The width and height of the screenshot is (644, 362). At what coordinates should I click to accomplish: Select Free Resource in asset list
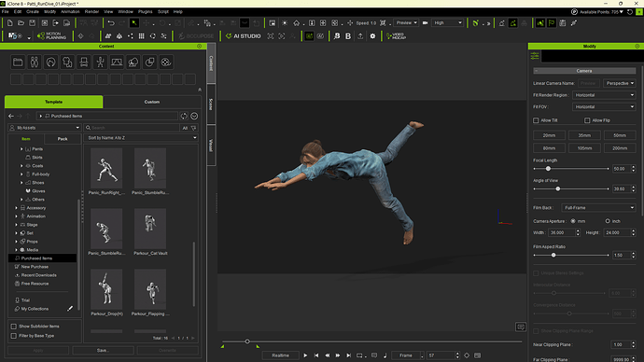35,284
